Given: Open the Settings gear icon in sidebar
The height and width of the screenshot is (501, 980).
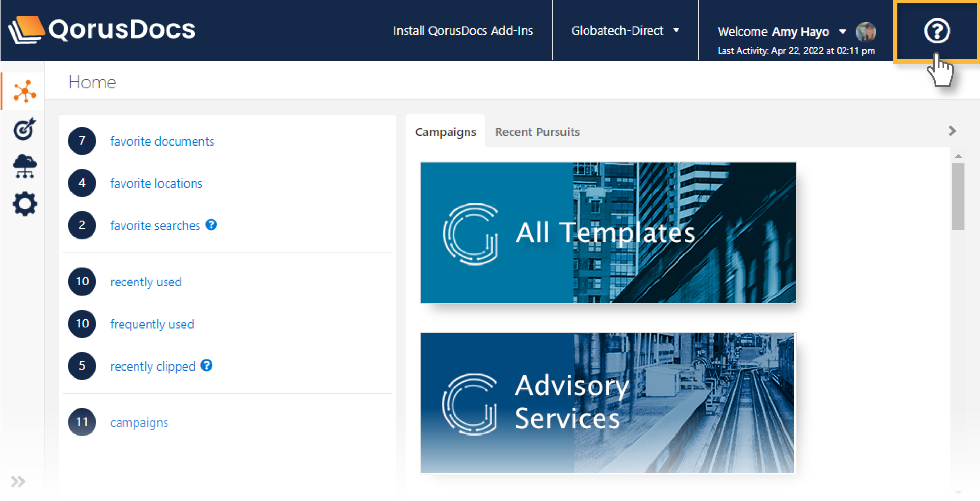Looking at the screenshot, I should [25, 204].
